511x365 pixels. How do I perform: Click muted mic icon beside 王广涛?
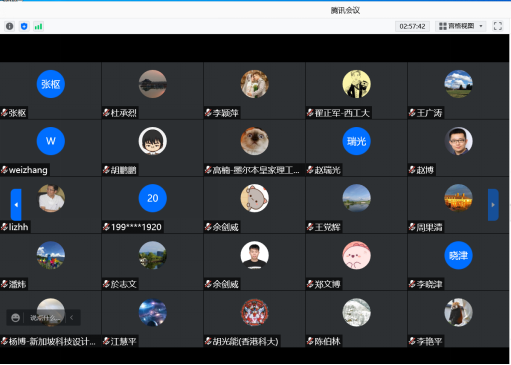[412, 113]
